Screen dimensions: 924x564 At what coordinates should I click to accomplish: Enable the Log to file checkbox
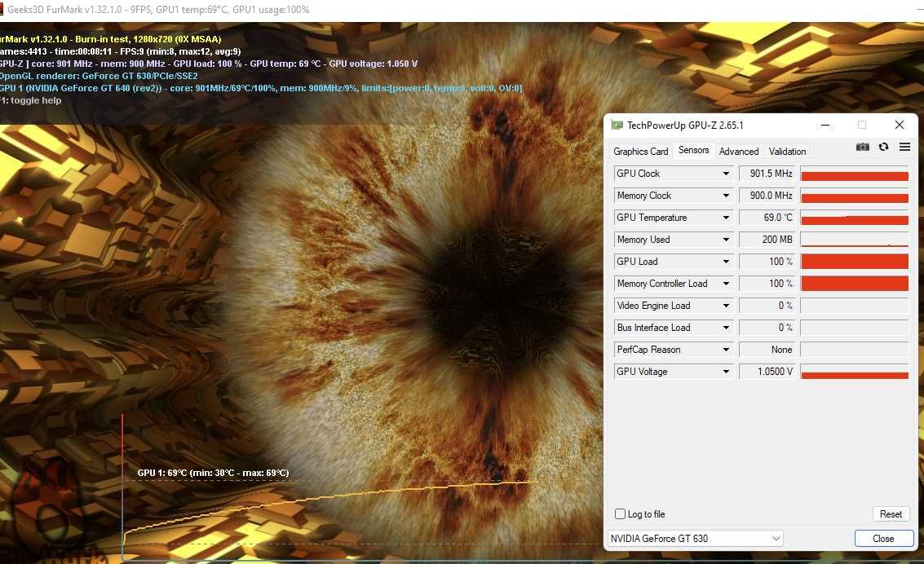[x=620, y=514]
